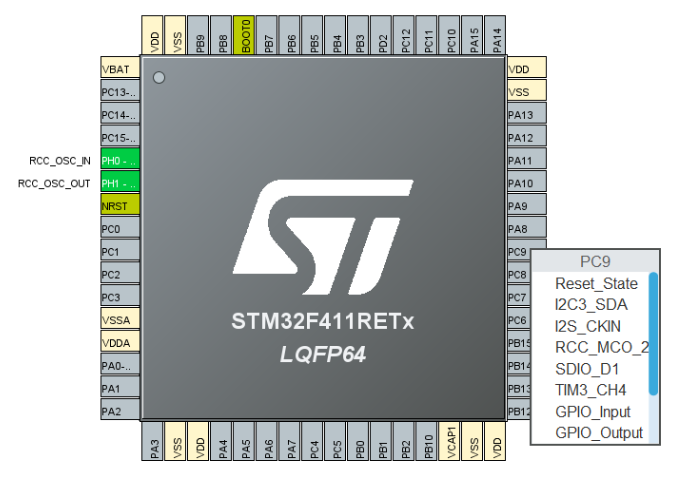Click the VBAT pin
Viewport: 696px width, 496px height.
(x=120, y=67)
